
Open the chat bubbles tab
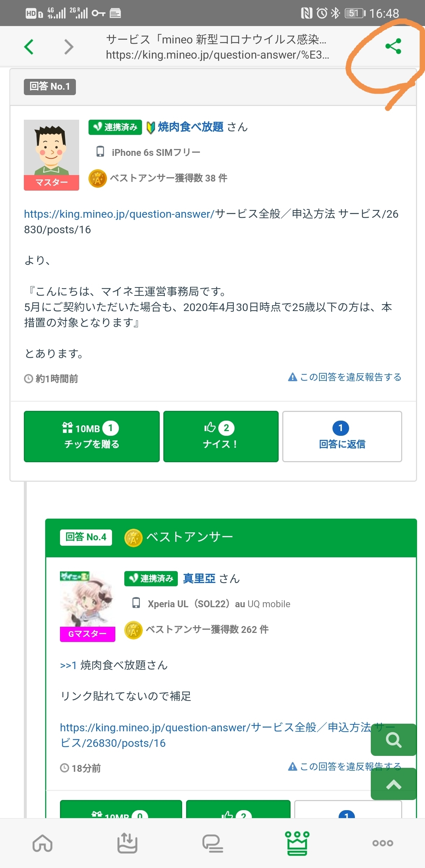(x=212, y=843)
